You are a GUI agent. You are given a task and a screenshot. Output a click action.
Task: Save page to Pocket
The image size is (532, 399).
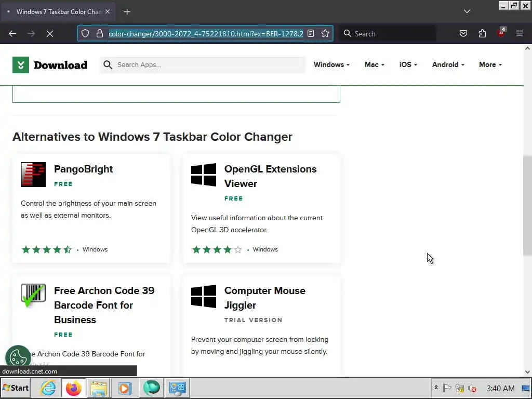tap(463, 33)
